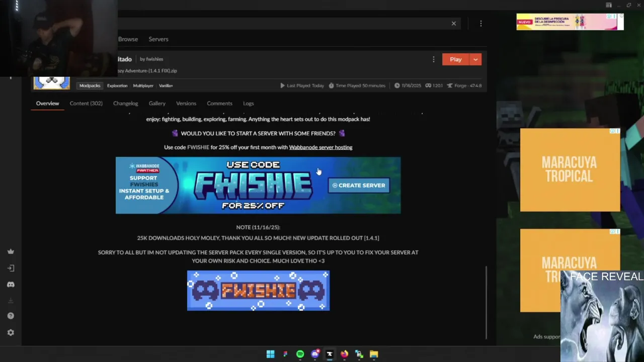The height and width of the screenshot is (362, 644).
Task: Open the downloads icon in left sidebar
Action: pos(11,301)
